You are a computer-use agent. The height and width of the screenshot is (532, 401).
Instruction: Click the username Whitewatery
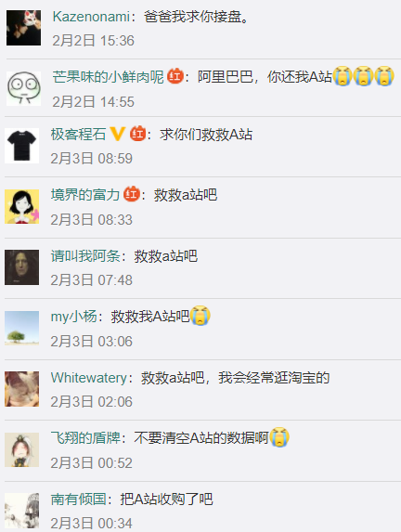[89, 378]
